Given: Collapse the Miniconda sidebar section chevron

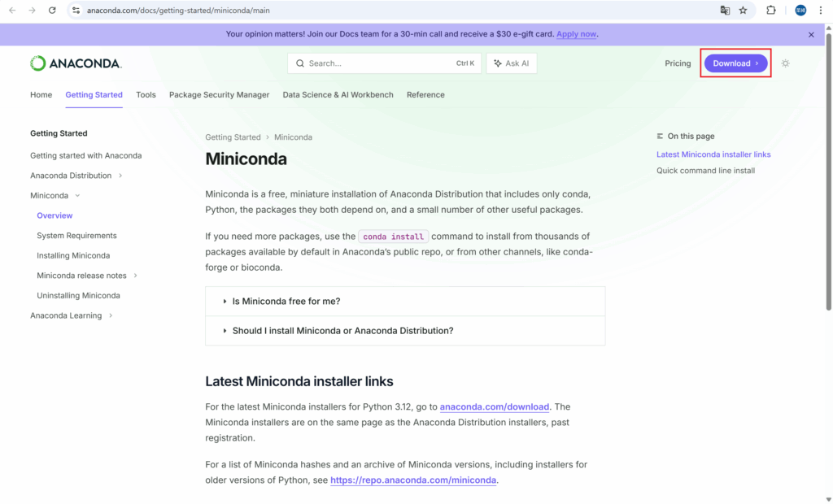Looking at the screenshot, I should click(x=77, y=195).
